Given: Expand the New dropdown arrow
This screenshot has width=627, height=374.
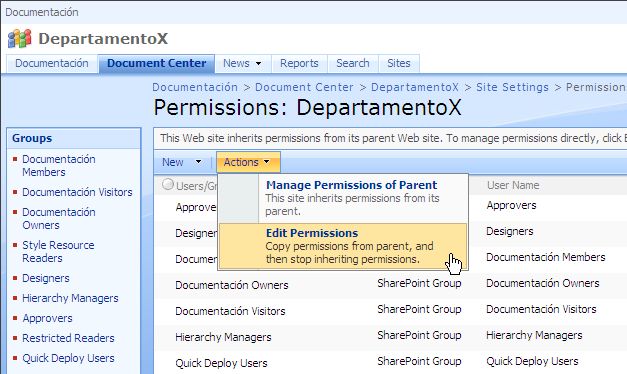Looking at the screenshot, I should [x=198, y=162].
